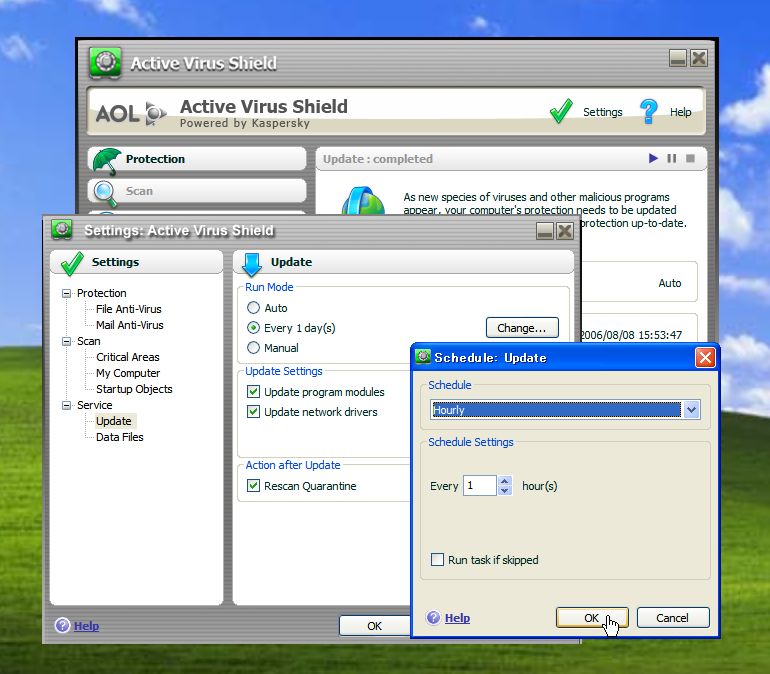The height and width of the screenshot is (674, 770).
Task: Select Manual run mode
Action: coord(253,348)
